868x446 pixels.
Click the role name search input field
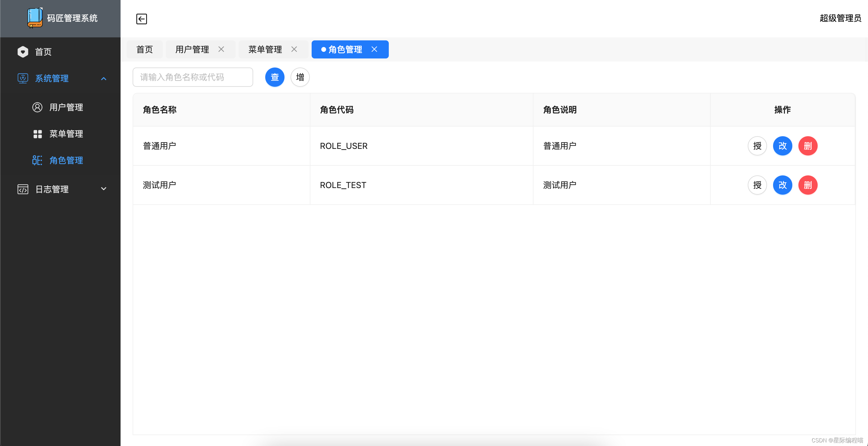click(193, 77)
